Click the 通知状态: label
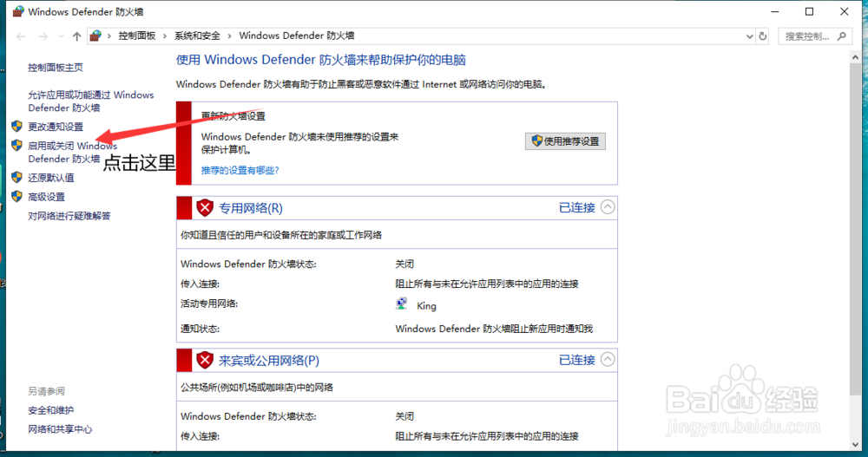868x457 pixels. (200, 329)
